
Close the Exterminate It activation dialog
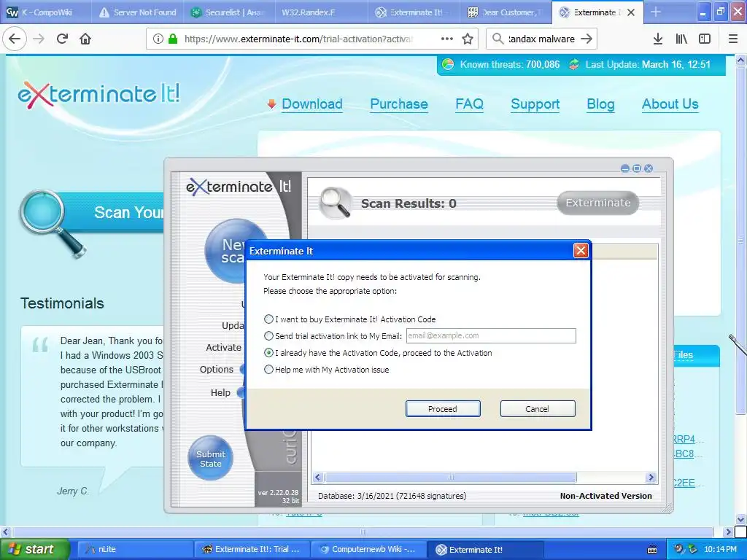tap(580, 251)
